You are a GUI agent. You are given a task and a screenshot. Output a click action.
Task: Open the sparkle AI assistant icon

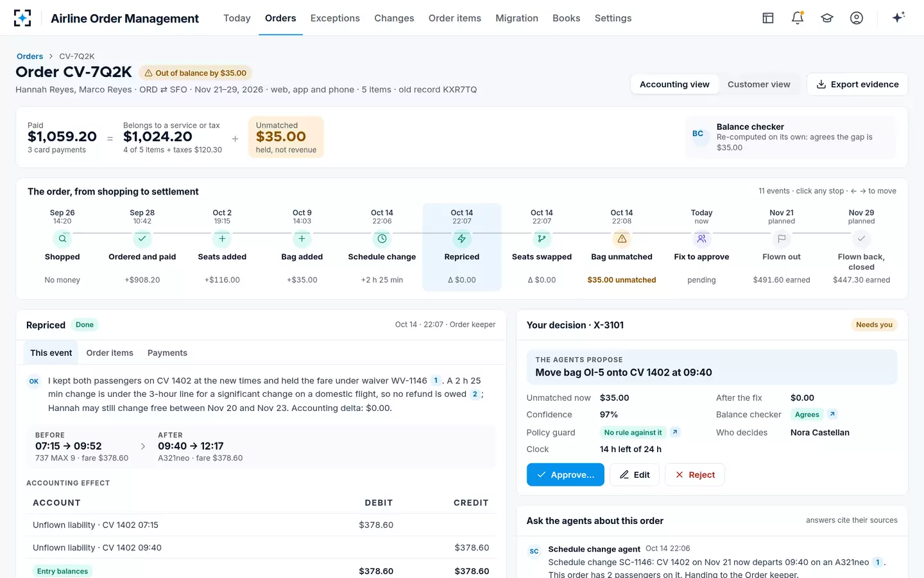(898, 17)
